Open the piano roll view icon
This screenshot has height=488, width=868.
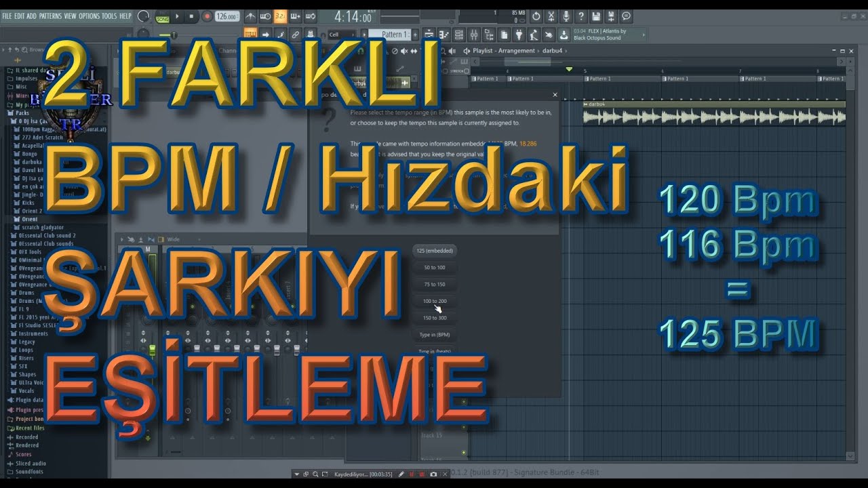tap(443, 35)
